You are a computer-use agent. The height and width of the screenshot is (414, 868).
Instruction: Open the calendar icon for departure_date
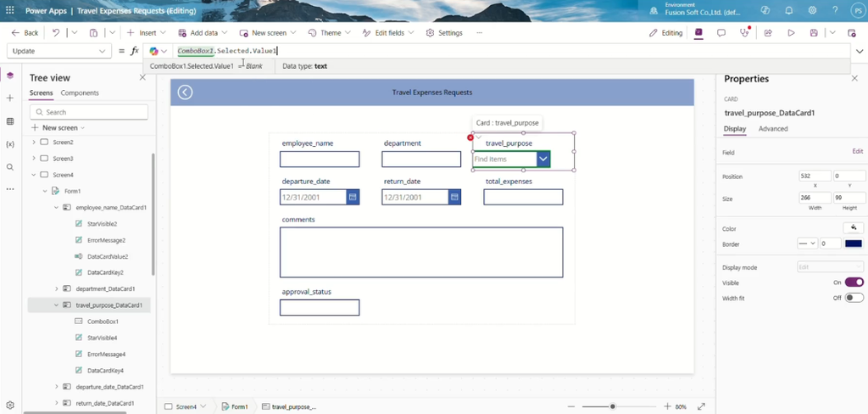point(353,197)
